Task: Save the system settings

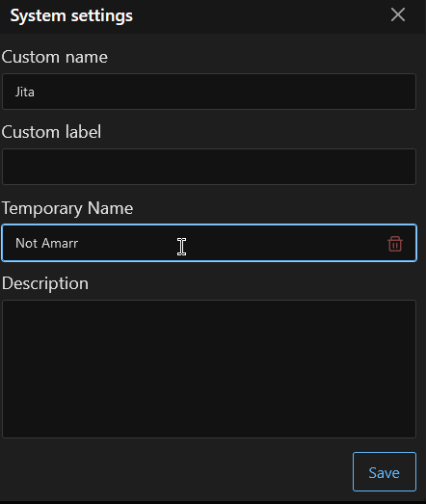Action: [385, 472]
